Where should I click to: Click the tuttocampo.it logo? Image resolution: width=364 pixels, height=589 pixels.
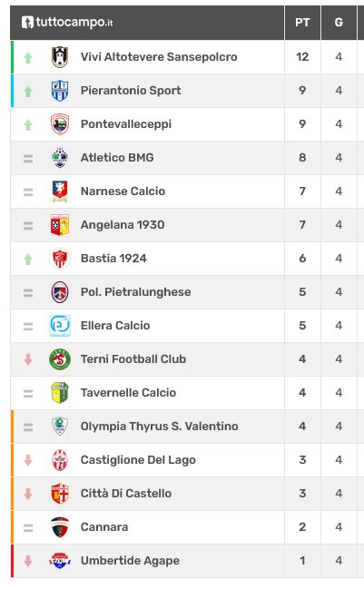pyautogui.click(x=67, y=22)
